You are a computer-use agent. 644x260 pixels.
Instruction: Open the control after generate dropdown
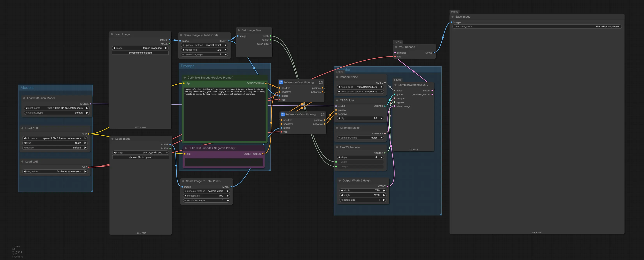(360, 92)
